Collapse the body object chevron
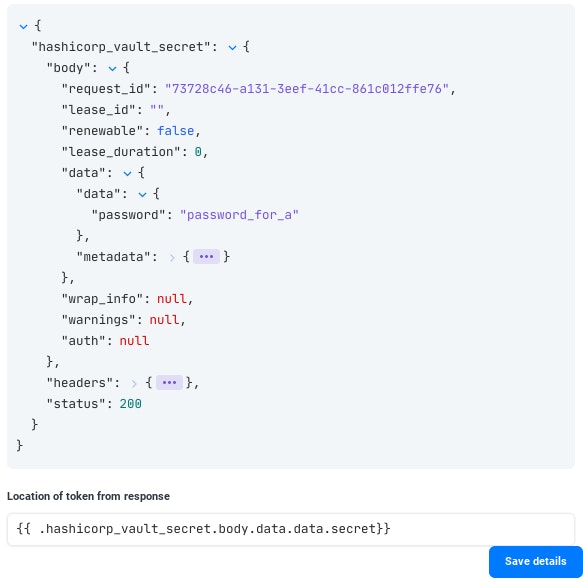This screenshot has width=583, height=587. pos(112,69)
